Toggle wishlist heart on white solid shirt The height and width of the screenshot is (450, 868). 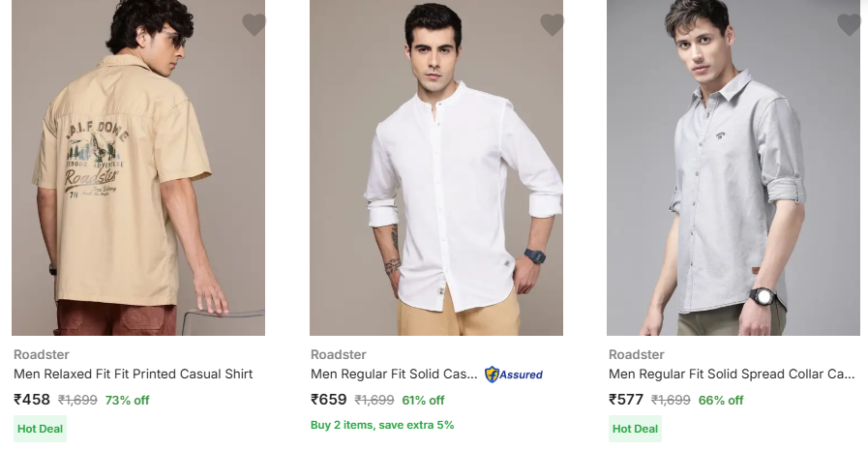click(552, 25)
